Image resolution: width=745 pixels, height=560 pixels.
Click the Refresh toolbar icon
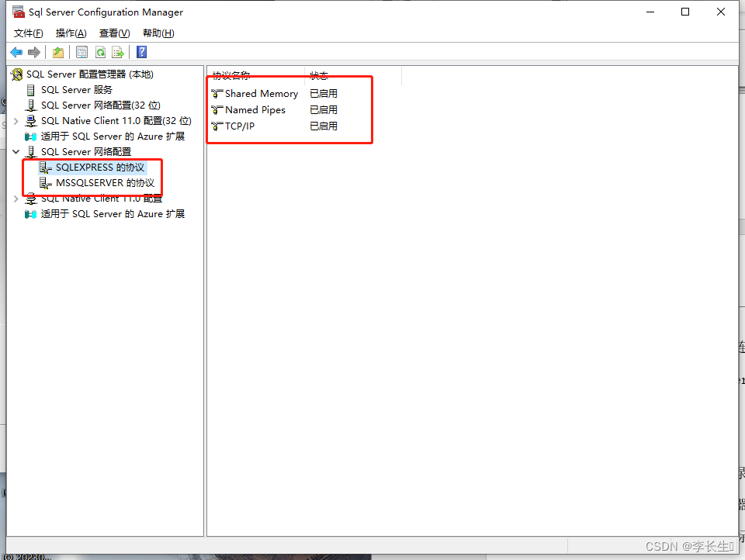point(100,52)
